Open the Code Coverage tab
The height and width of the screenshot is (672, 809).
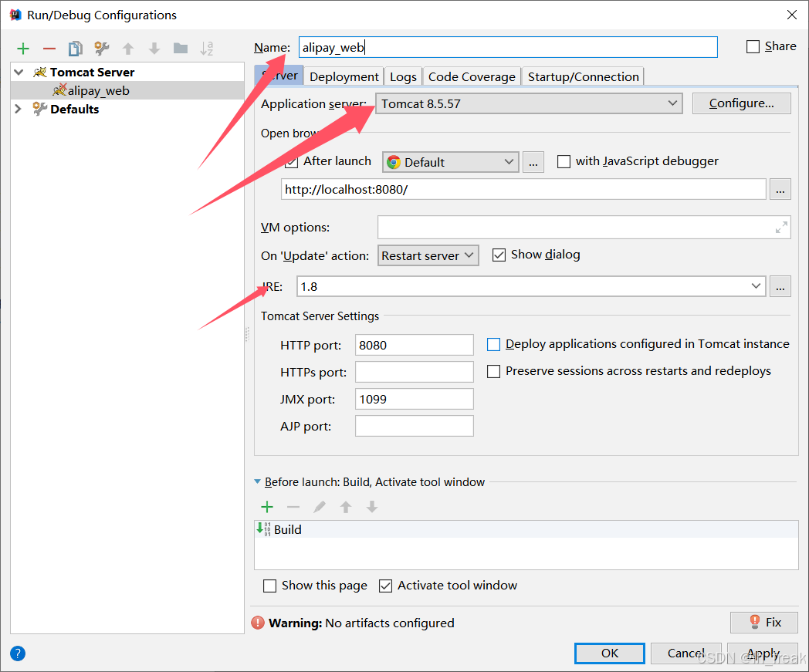(x=472, y=77)
